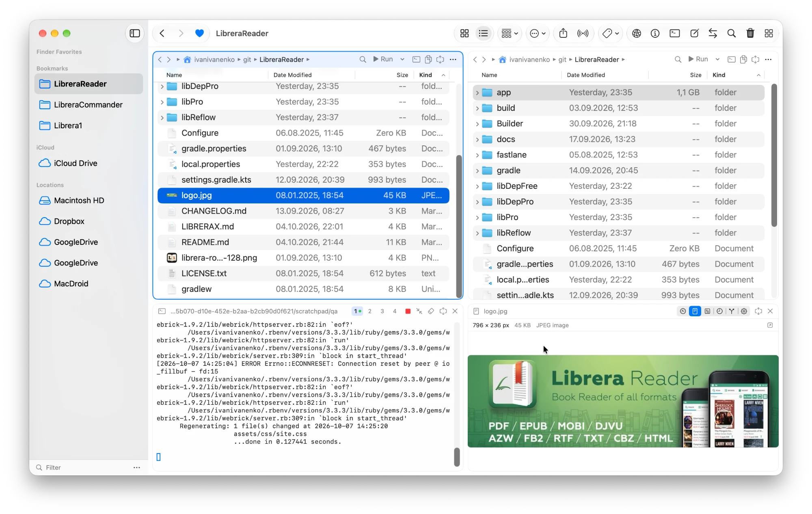Click the edit pencil icon
This screenshot has width=812, height=514.
point(694,33)
